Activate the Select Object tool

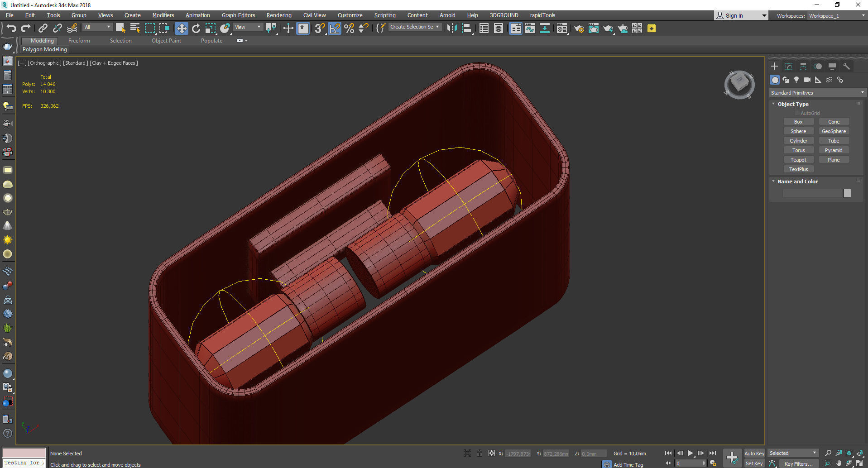point(120,29)
